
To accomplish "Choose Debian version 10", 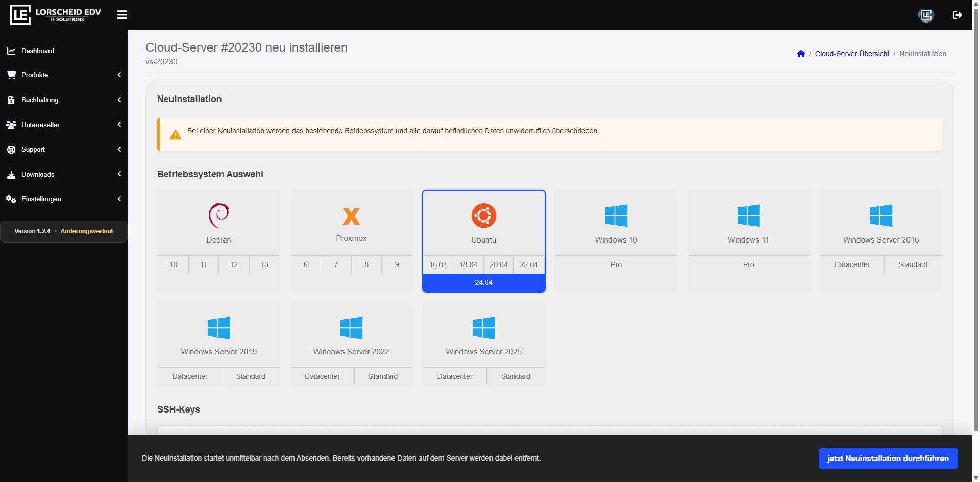I will 174,264.
